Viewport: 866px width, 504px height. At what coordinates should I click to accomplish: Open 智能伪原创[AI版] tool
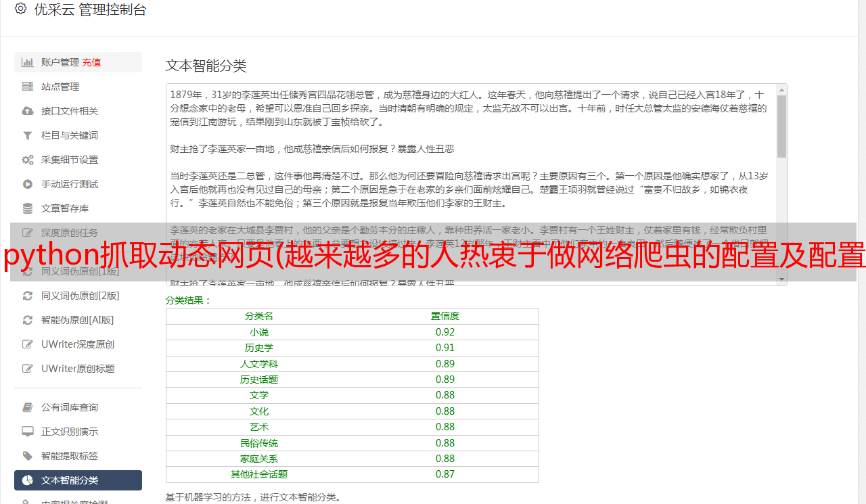coord(78,320)
